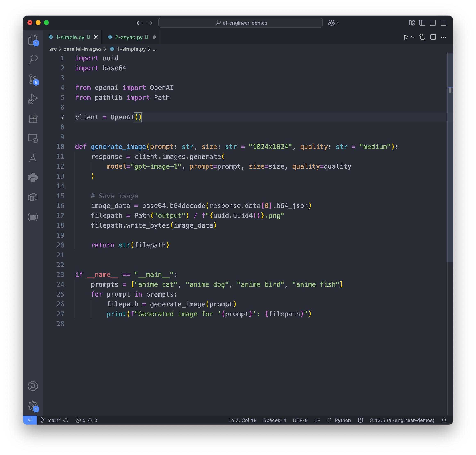The width and height of the screenshot is (476, 455).
Task: Switch to the 2-async.py tab
Action: 129,37
